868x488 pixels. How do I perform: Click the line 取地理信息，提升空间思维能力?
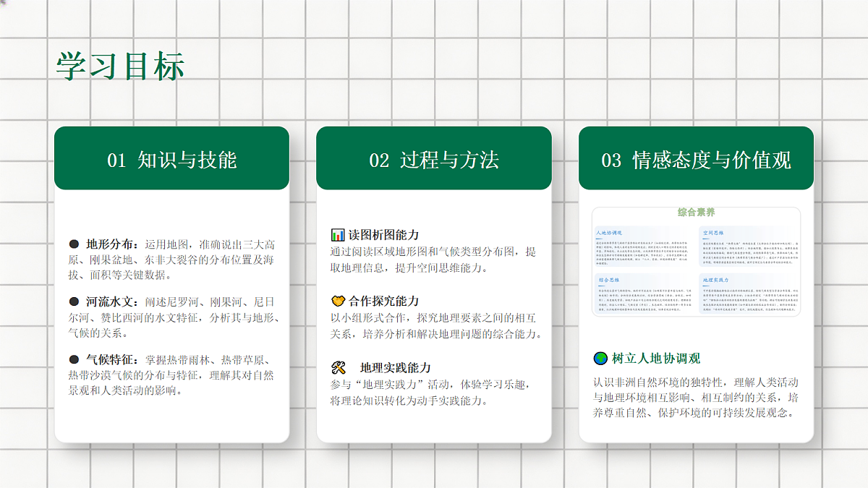[x=409, y=267]
